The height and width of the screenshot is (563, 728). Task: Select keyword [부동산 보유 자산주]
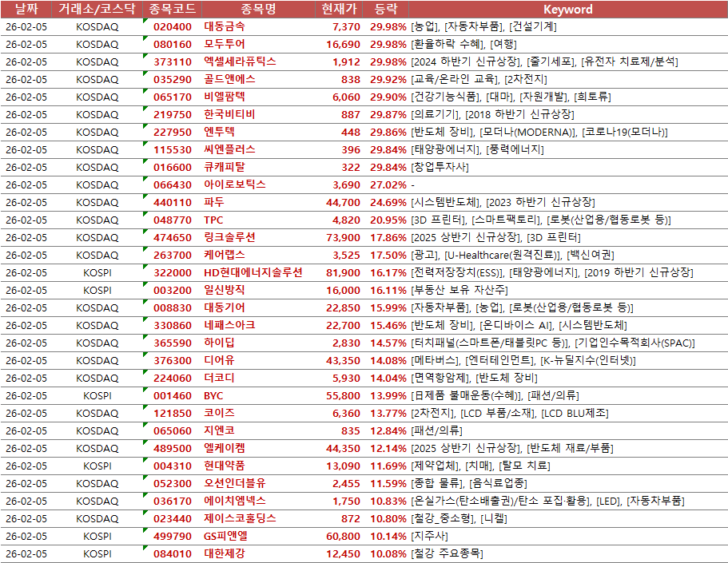[459, 291]
